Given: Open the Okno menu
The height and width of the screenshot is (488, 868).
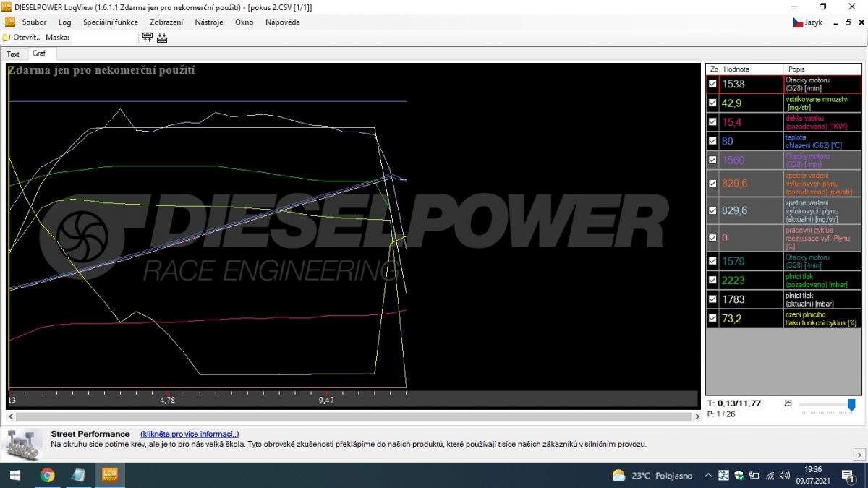Looking at the screenshot, I should (244, 22).
